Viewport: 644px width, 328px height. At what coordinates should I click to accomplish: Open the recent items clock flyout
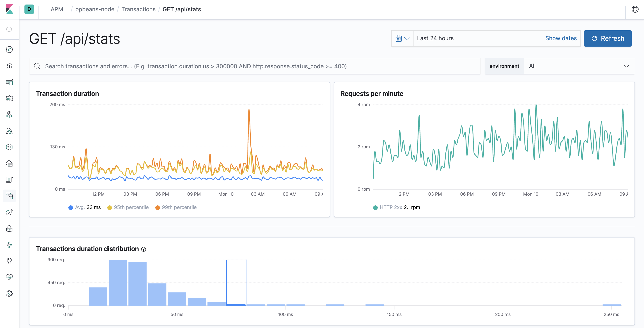pos(9,29)
